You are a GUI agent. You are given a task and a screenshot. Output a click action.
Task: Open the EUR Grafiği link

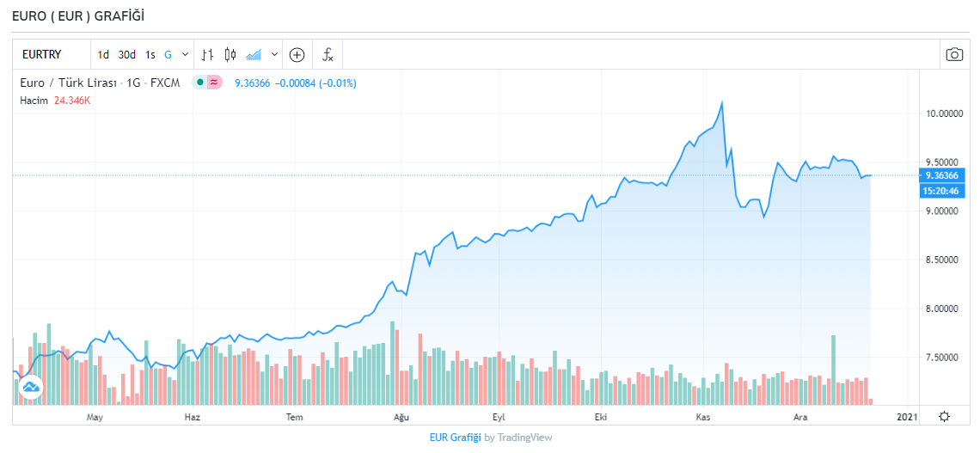tap(454, 438)
